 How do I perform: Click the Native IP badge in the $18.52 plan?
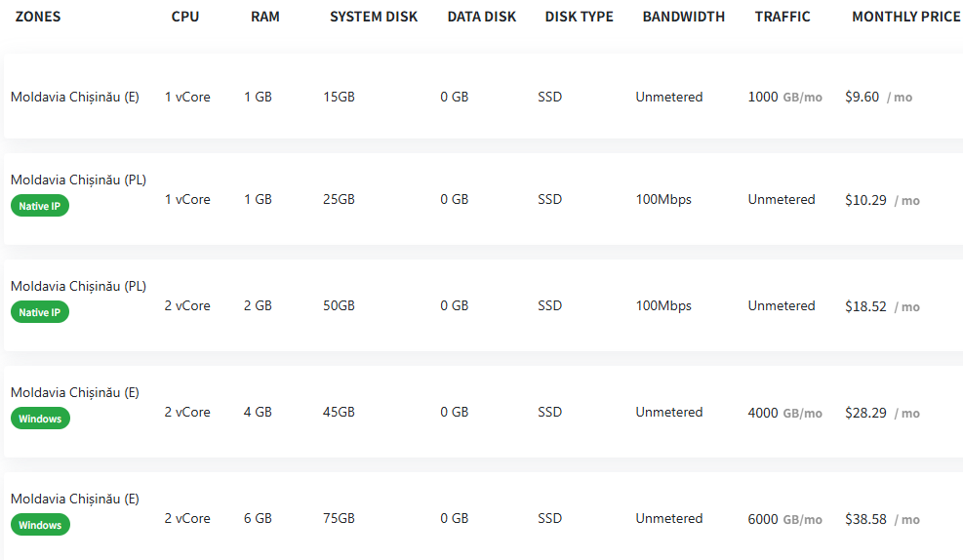[x=40, y=312]
